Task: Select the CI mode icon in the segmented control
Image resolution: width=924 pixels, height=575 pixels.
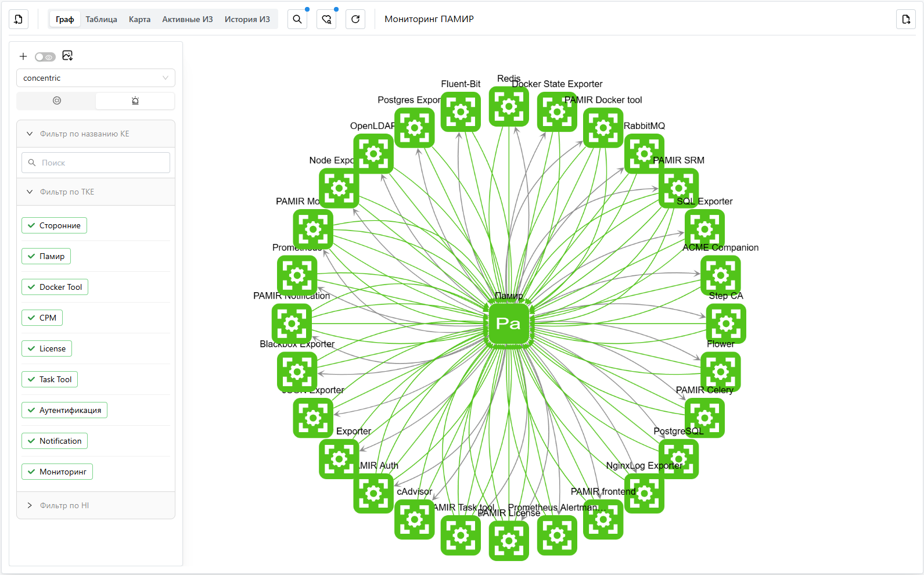Action: 57,100
